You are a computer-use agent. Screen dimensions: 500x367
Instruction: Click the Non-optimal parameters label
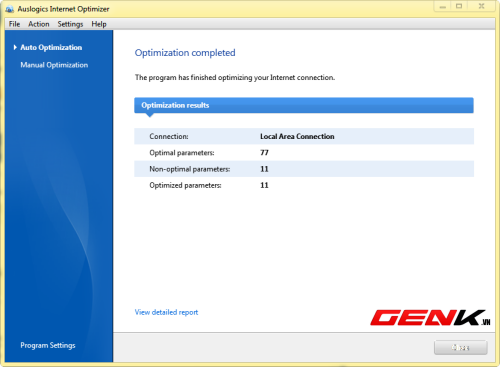pos(190,169)
